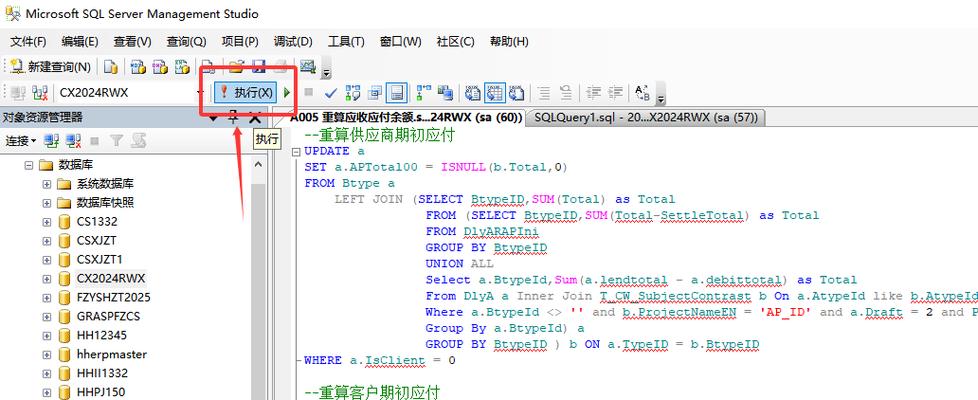Viewport: 978px width, 400px height.
Task: Click the Save floppy disk icon
Action: [x=258, y=67]
